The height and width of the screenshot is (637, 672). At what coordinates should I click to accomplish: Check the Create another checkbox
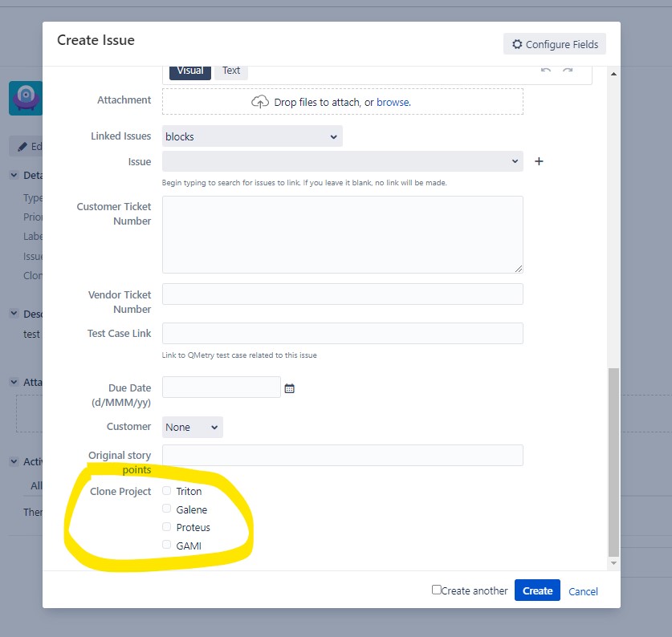point(436,590)
